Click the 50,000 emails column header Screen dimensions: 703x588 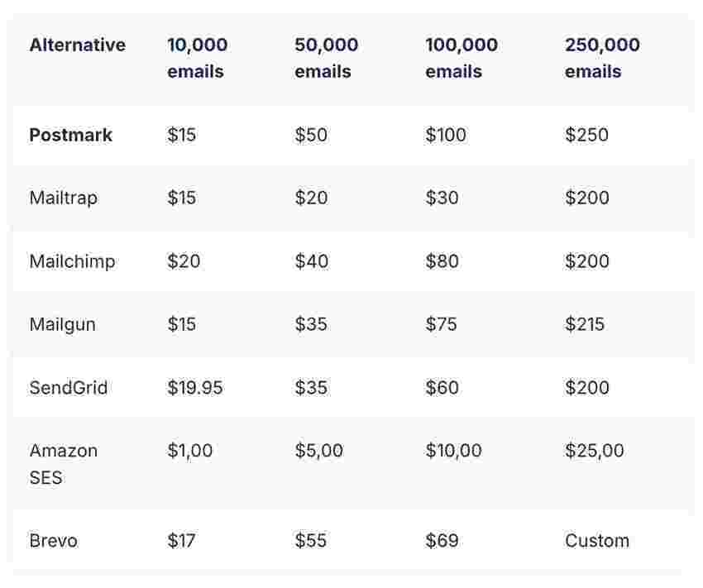click(326, 58)
